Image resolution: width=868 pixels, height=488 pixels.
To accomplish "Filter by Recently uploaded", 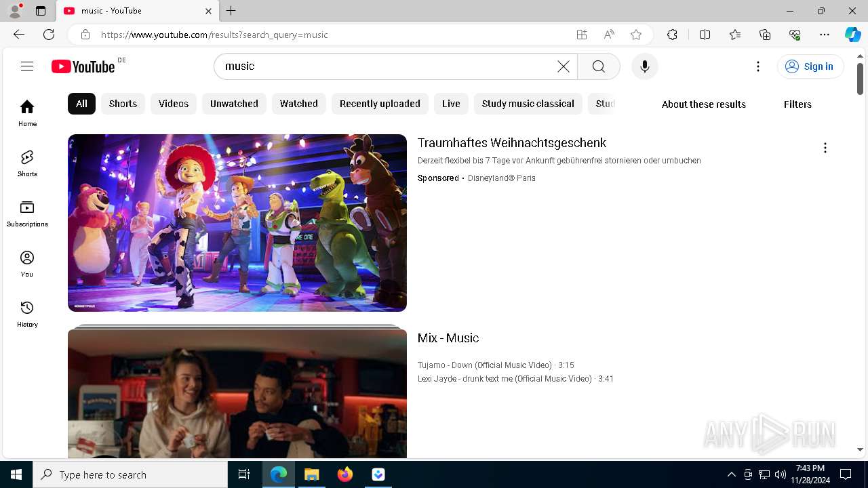I will point(380,104).
